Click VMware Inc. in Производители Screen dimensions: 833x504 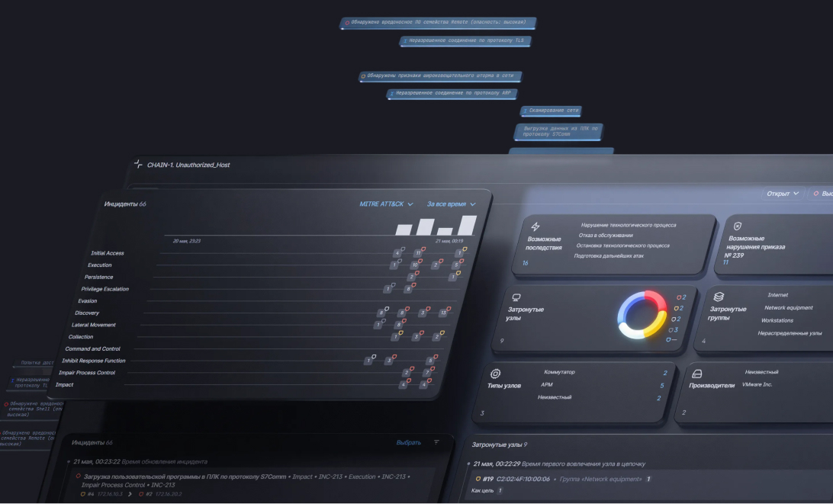[x=757, y=384]
